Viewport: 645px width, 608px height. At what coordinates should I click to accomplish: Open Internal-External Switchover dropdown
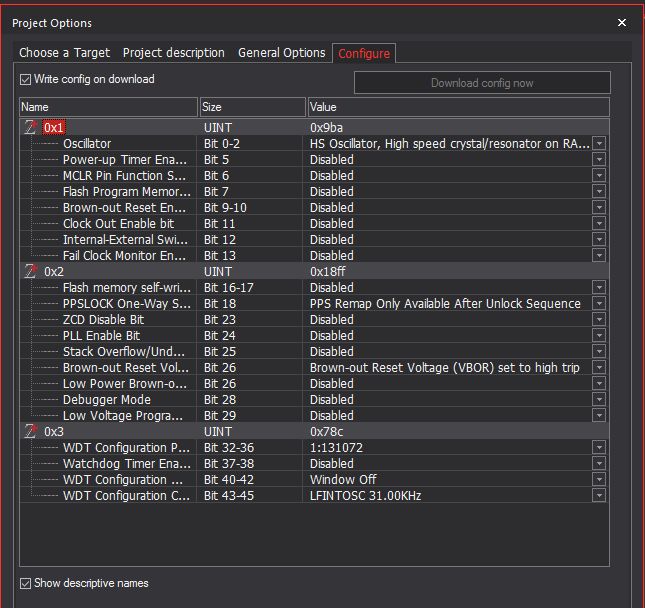pos(599,239)
